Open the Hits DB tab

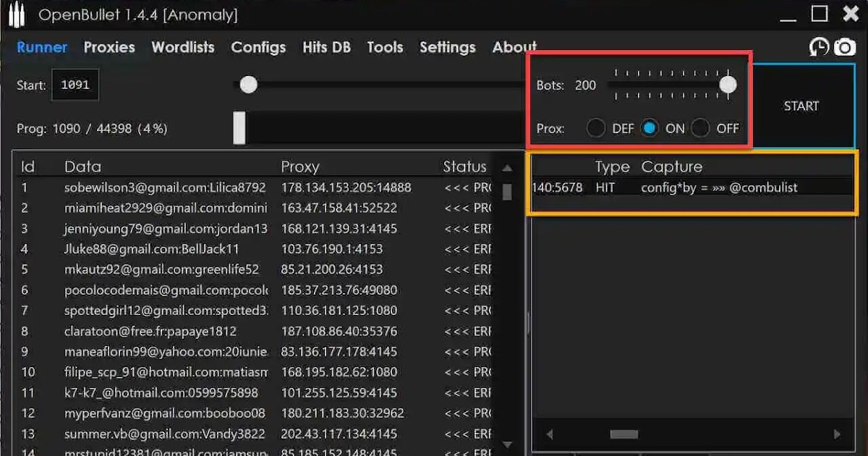326,48
